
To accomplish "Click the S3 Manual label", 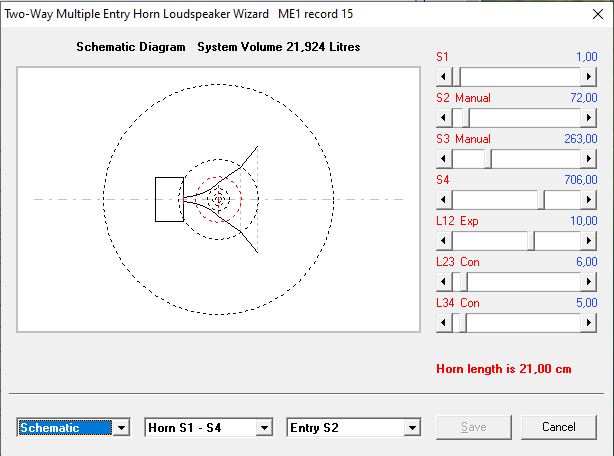I will [x=463, y=139].
